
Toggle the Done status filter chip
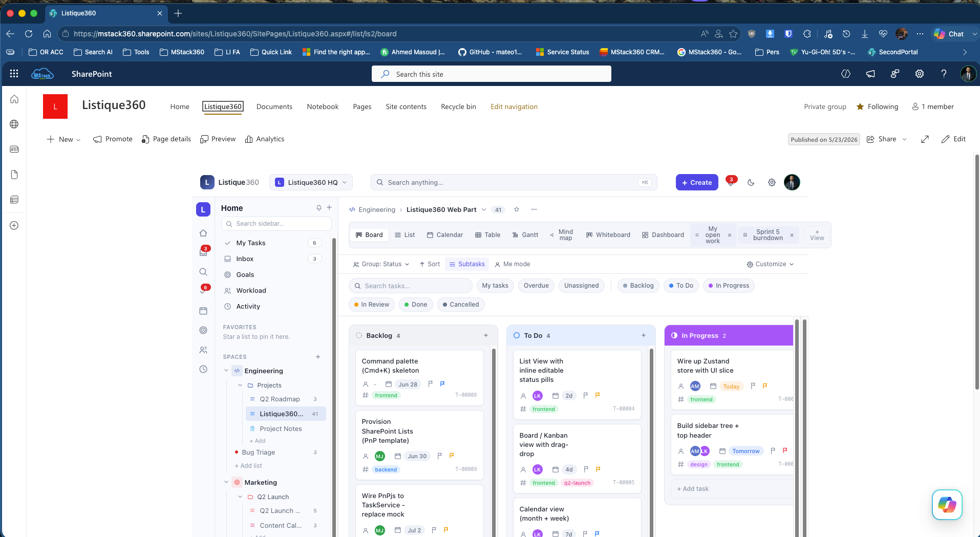pyautogui.click(x=415, y=304)
